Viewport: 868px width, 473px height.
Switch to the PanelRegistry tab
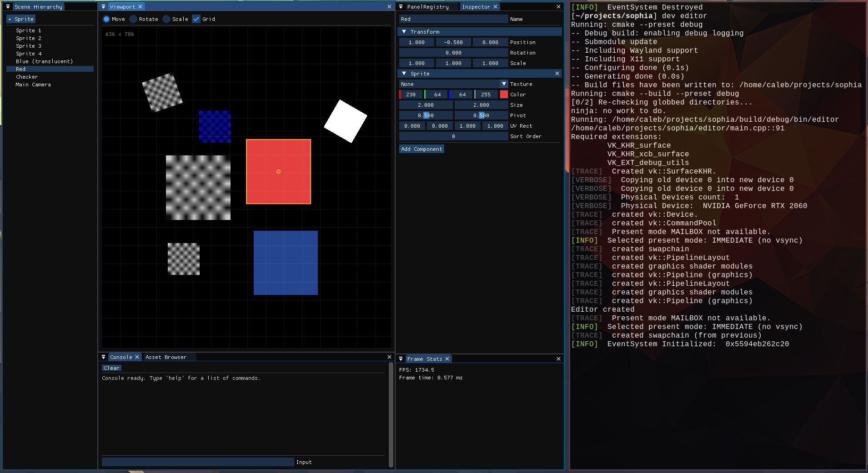[428, 7]
